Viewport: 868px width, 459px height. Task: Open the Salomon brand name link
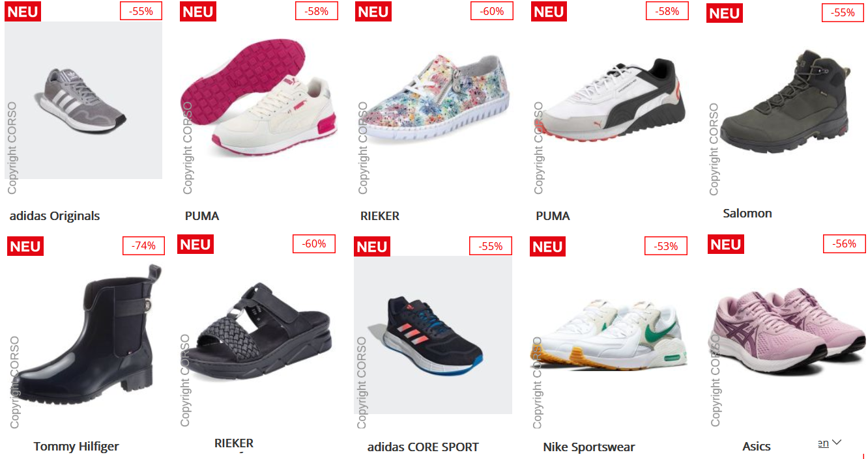(747, 214)
